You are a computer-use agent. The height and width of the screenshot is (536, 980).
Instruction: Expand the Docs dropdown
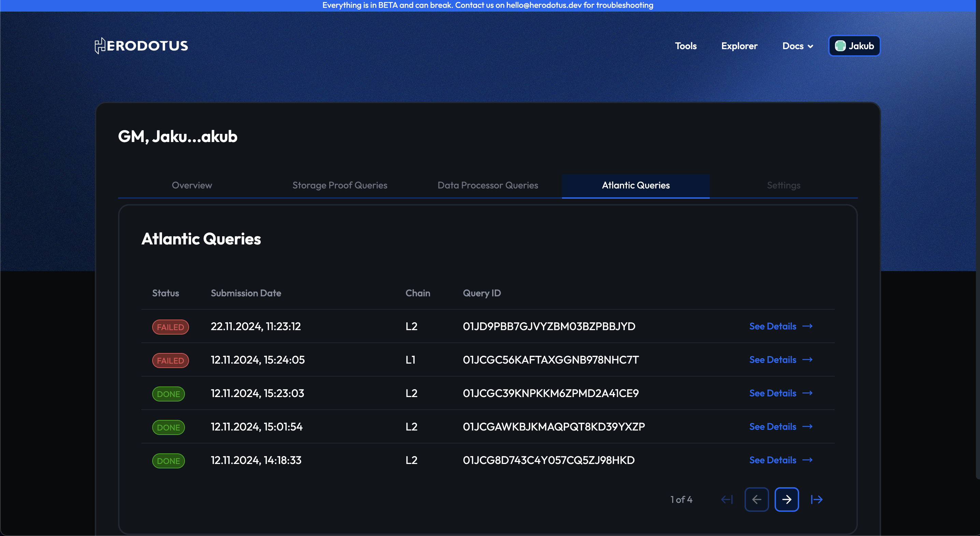coord(797,46)
